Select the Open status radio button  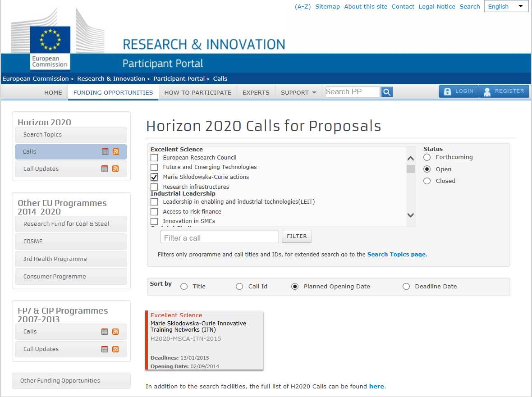click(427, 169)
